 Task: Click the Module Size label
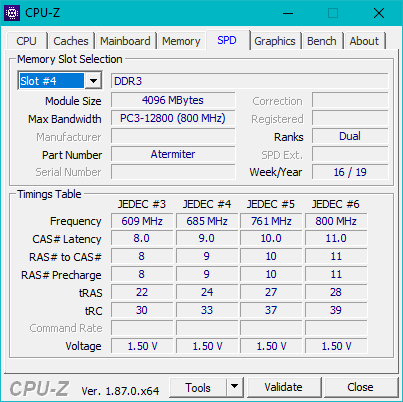pyautogui.click(x=73, y=101)
